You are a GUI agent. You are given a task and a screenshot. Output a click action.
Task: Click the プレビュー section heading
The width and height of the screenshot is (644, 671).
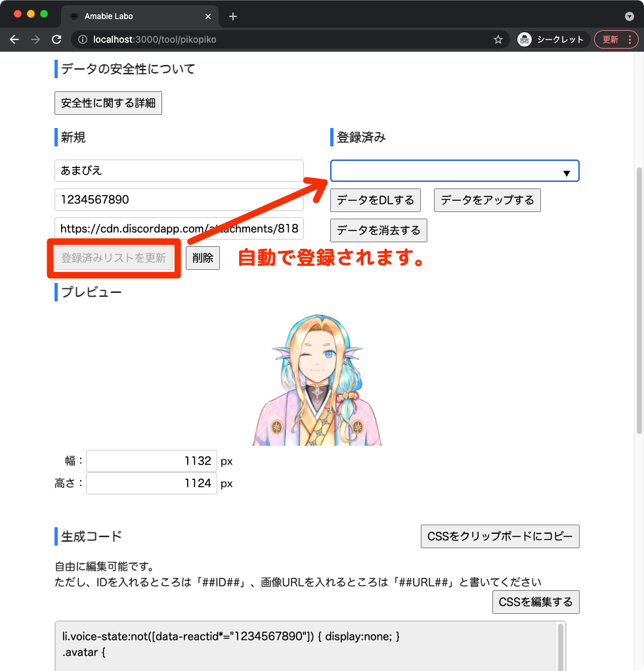click(x=91, y=292)
